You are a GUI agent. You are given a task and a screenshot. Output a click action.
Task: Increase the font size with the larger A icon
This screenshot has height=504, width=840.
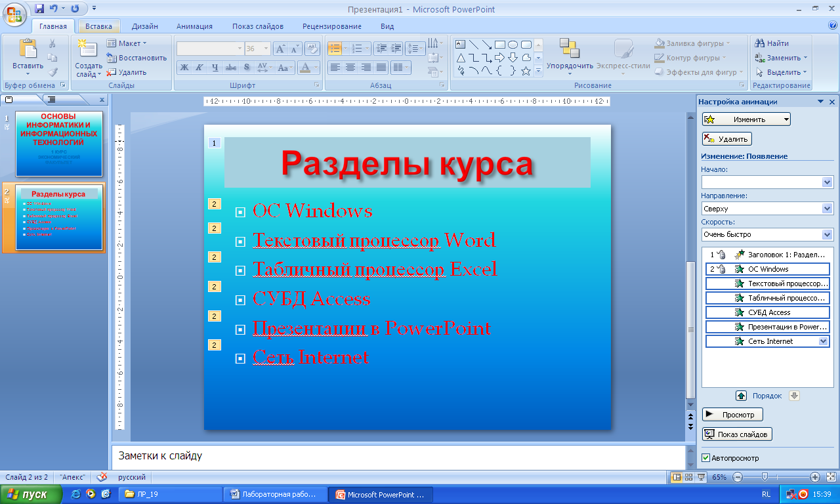(x=280, y=49)
